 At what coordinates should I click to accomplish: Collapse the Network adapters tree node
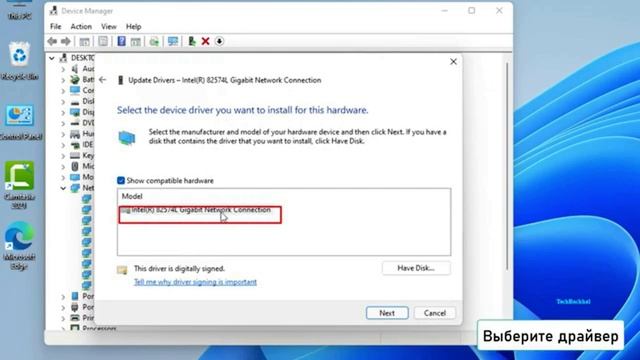click(63, 188)
